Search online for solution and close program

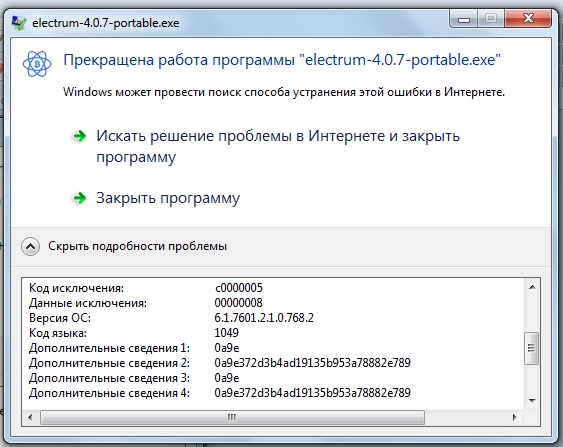coord(278,146)
